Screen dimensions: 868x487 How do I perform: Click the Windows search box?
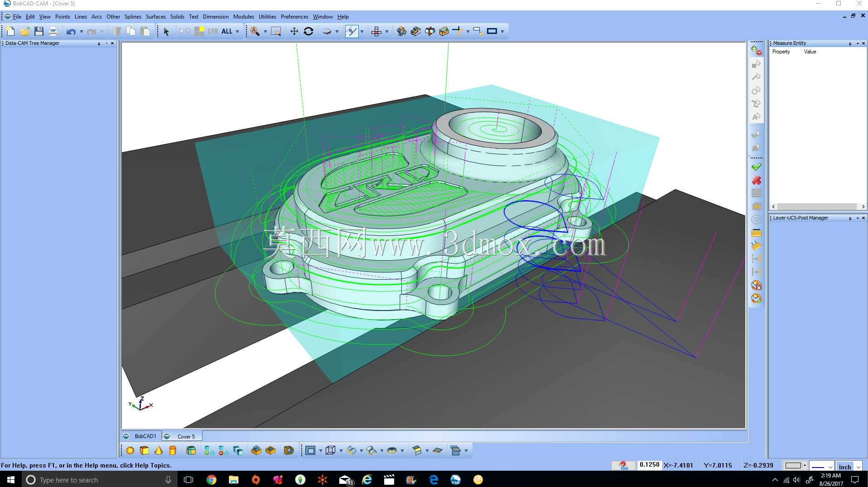99,480
